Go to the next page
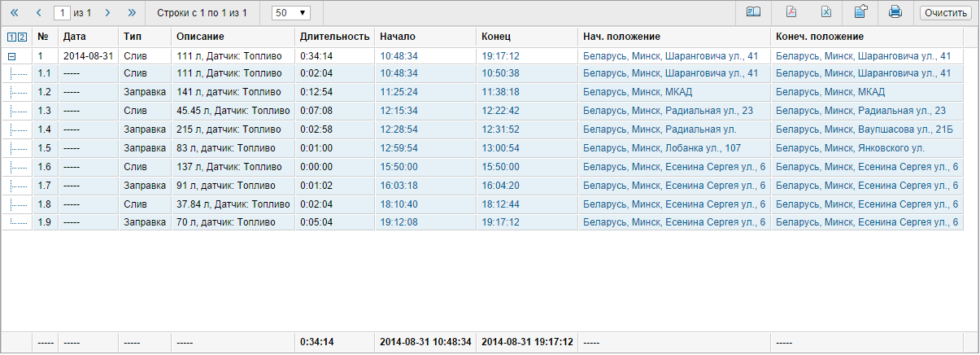 pos(107,13)
